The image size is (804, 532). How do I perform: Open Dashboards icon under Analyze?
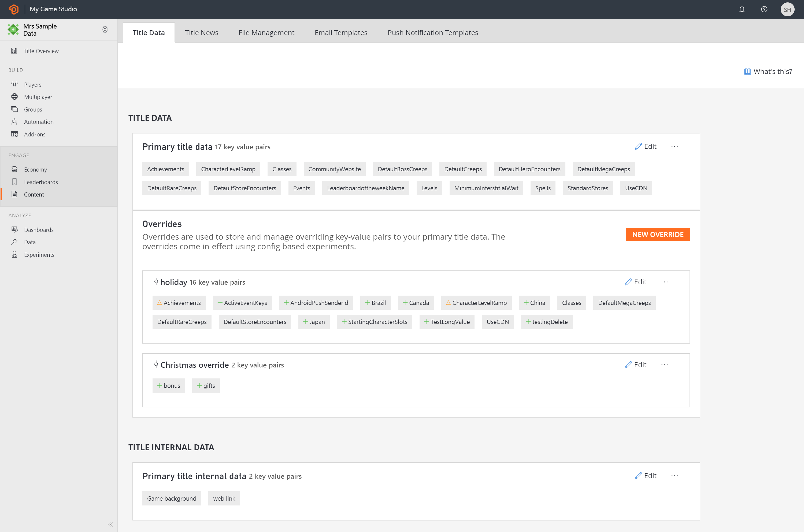click(x=15, y=230)
